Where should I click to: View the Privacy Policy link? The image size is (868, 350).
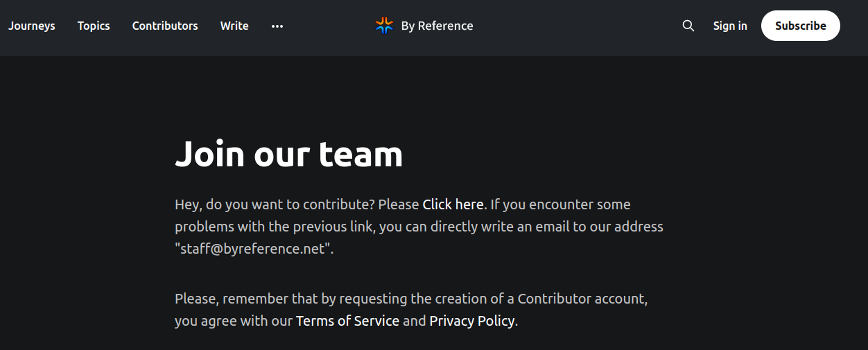[x=472, y=321]
